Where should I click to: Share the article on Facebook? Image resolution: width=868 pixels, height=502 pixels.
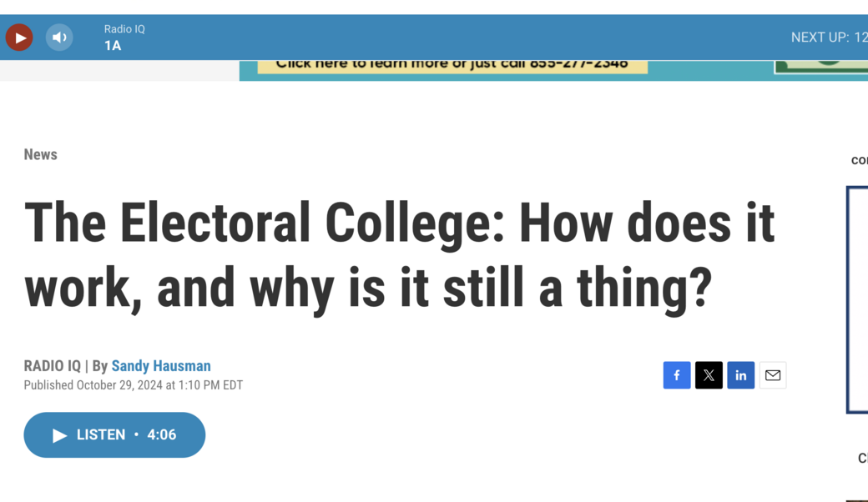point(677,374)
